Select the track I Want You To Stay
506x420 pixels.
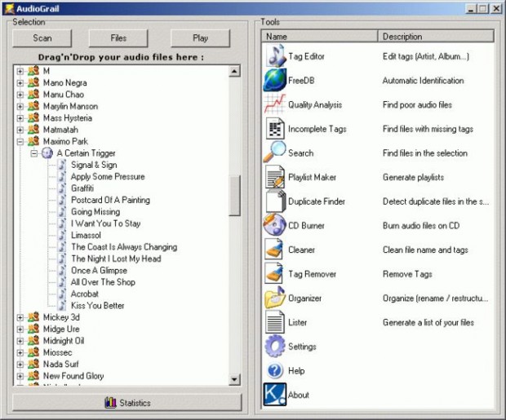click(105, 223)
